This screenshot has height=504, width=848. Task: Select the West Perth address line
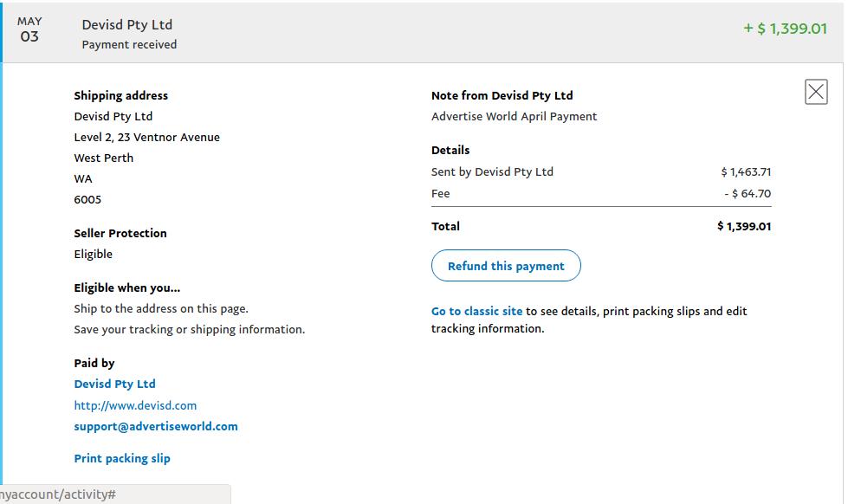103,158
